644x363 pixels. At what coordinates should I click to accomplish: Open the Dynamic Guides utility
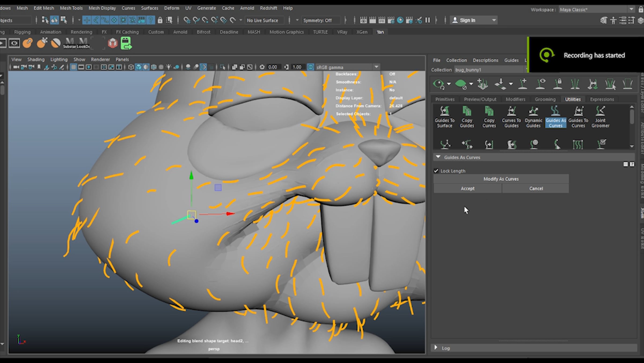[x=533, y=117]
